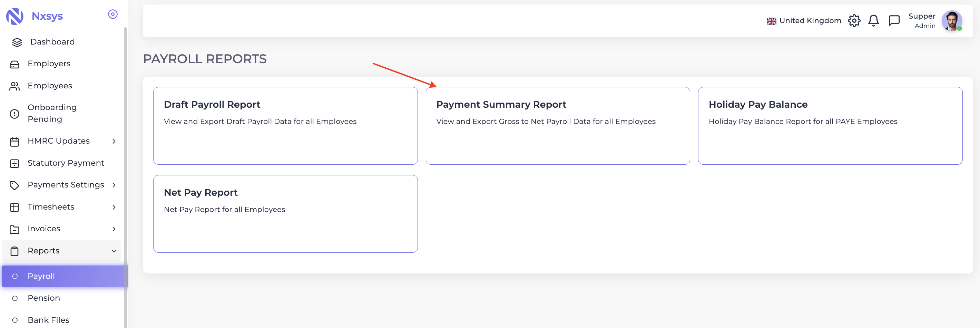This screenshot has width=980, height=328.
Task: Expand the Timesheets chevron
Action: (x=114, y=208)
